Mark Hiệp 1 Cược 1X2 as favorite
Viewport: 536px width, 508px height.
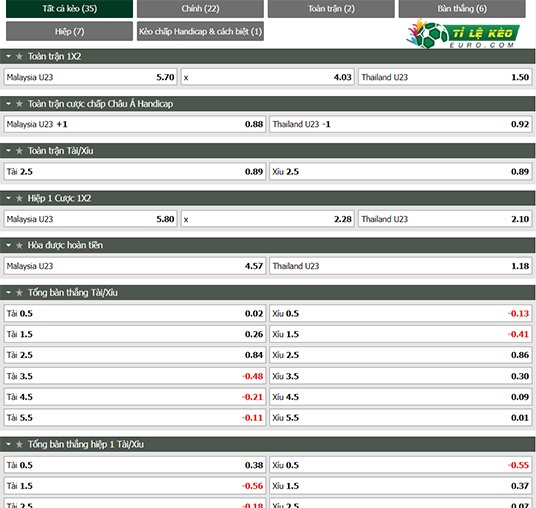coord(19,199)
